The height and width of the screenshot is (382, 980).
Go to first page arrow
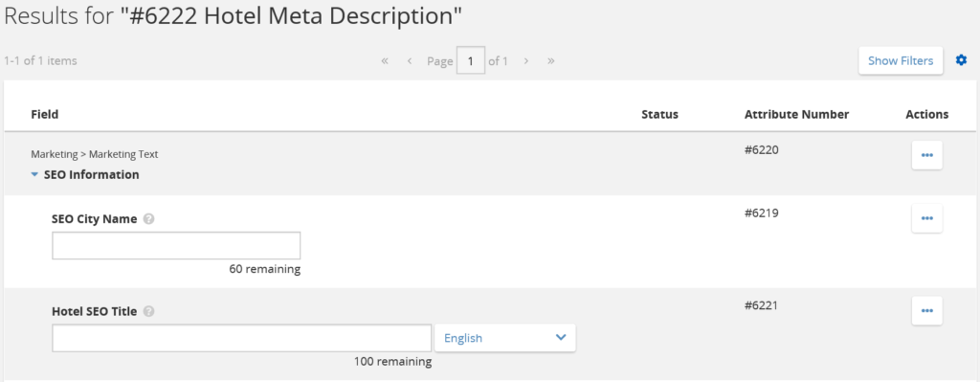coord(385,60)
